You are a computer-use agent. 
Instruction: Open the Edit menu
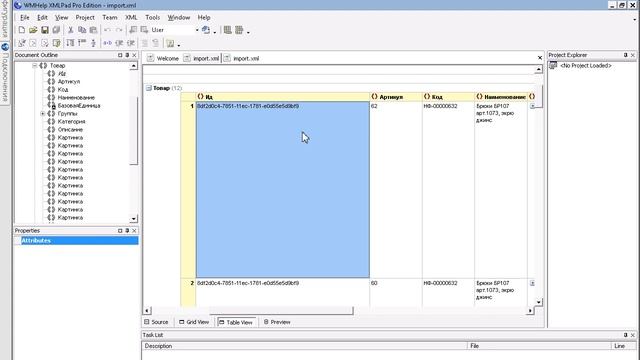[42, 18]
